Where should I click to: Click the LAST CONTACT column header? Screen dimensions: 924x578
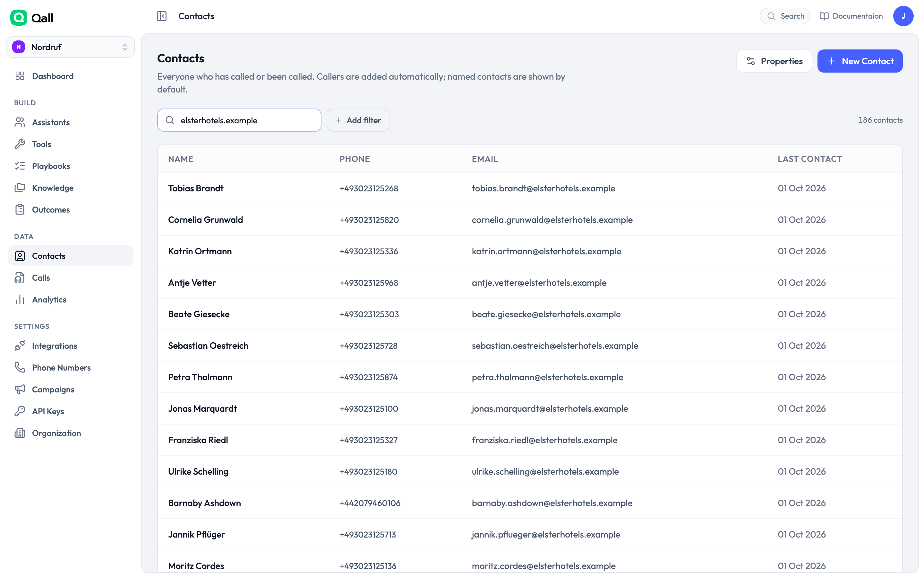point(810,159)
